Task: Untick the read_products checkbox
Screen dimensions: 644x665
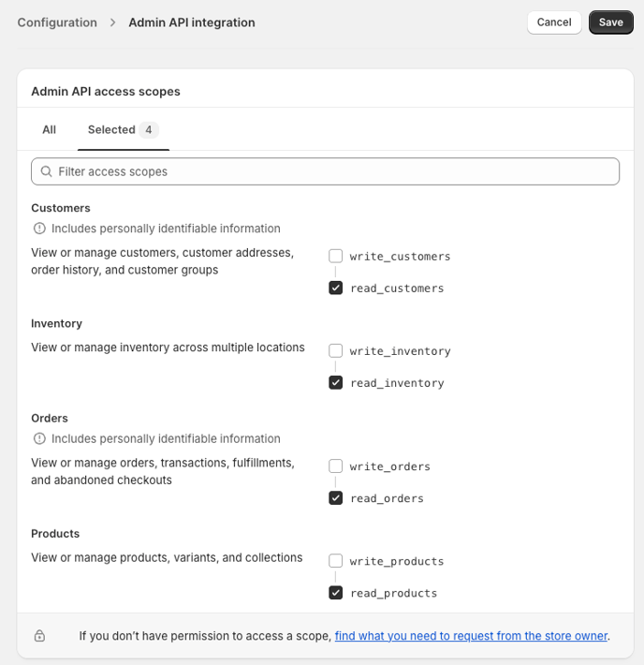Action: 335,593
